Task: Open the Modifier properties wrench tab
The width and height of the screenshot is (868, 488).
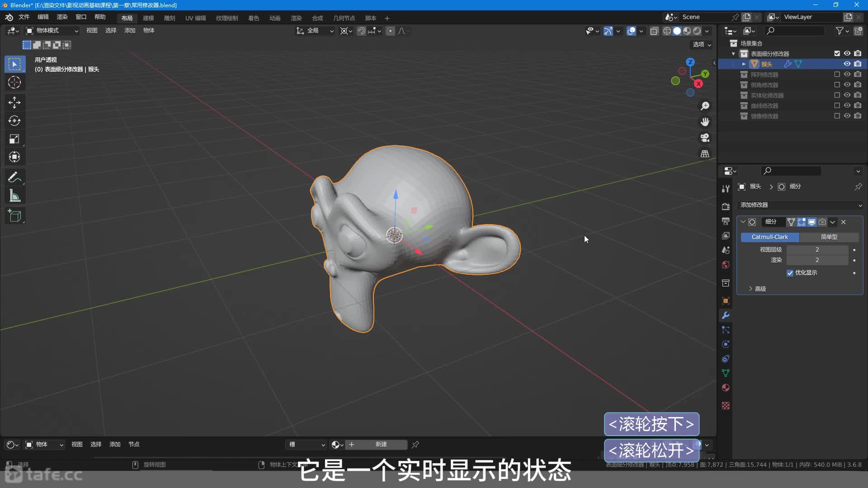Action: click(x=726, y=315)
